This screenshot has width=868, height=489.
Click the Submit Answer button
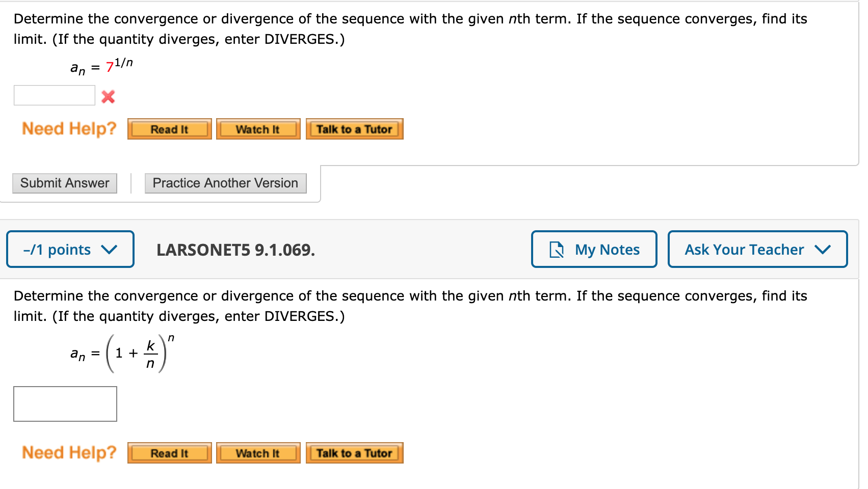coord(65,183)
